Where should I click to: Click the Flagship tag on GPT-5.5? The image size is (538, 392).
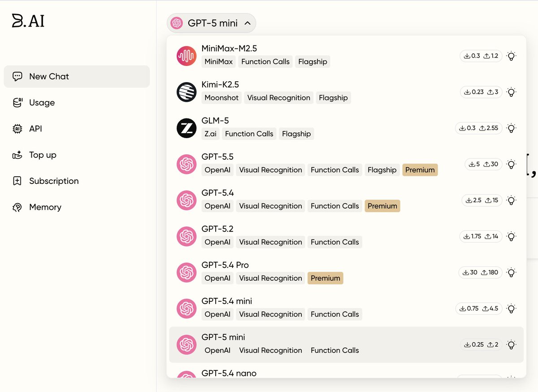point(382,170)
